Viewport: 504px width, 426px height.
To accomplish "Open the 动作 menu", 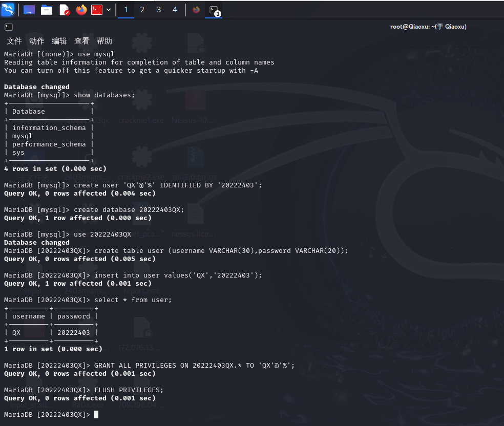I will (37, 41).
